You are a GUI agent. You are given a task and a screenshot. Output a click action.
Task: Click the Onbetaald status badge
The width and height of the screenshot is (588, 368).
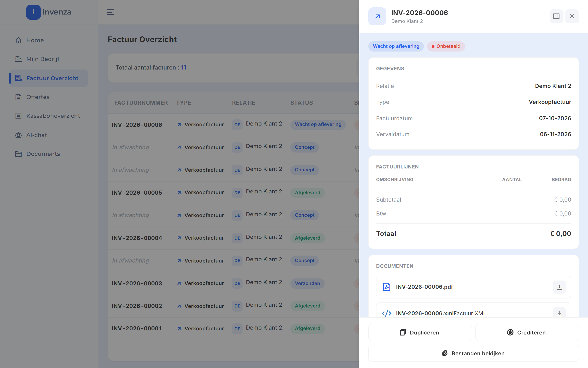coord(446,46)
